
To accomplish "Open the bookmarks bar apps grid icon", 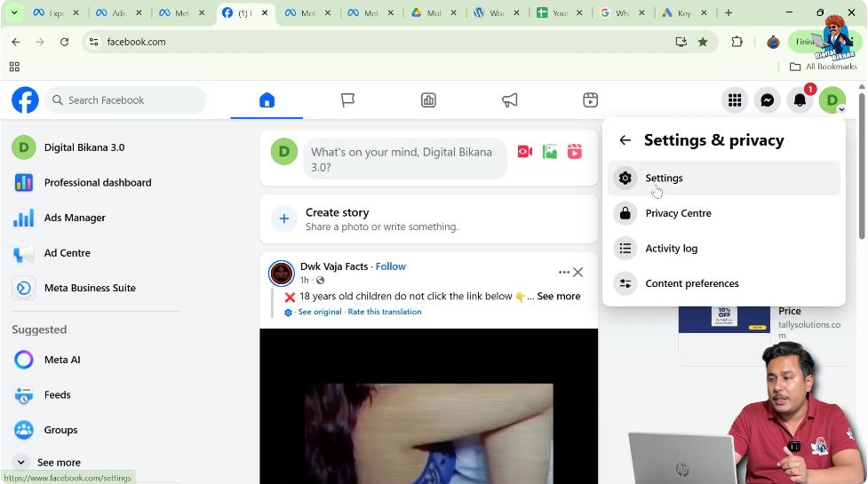I will click(x=14, y=67).
